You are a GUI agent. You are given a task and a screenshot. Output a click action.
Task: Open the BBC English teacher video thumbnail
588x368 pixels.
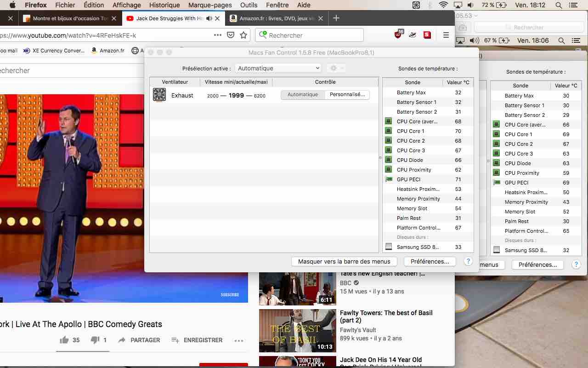tap(298, 288)
